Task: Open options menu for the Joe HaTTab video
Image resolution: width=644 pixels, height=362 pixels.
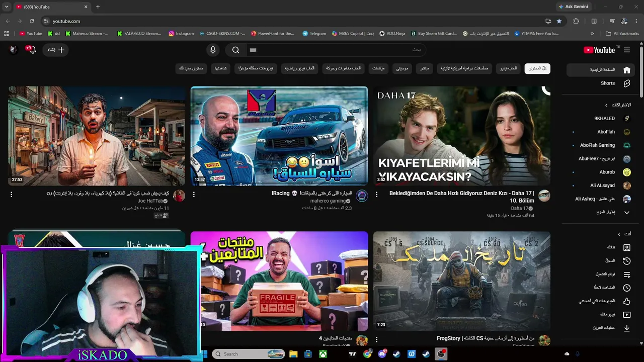Action: click(11, 194)
